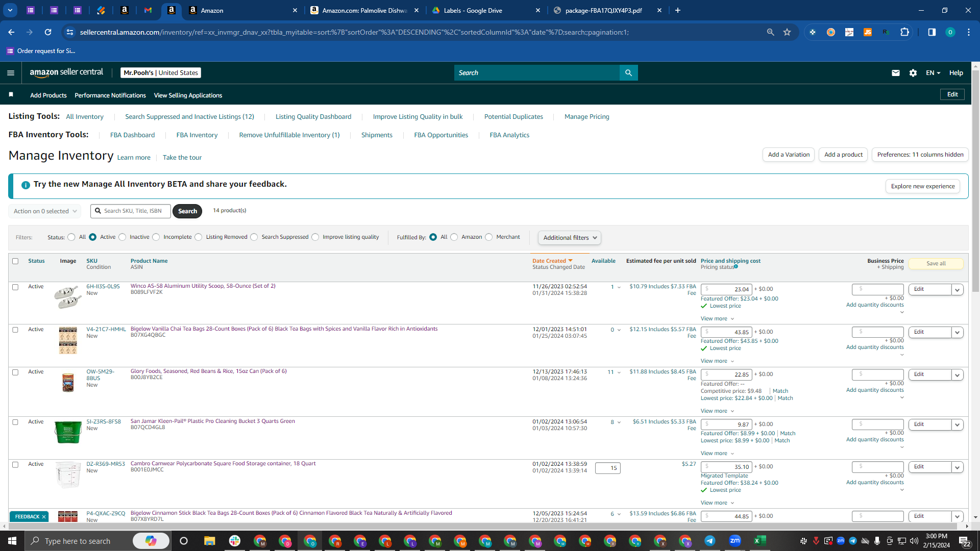980x551 pixels.
Task: Open the Listing Quality Dashboard link
Action: (x=313, y=117)
